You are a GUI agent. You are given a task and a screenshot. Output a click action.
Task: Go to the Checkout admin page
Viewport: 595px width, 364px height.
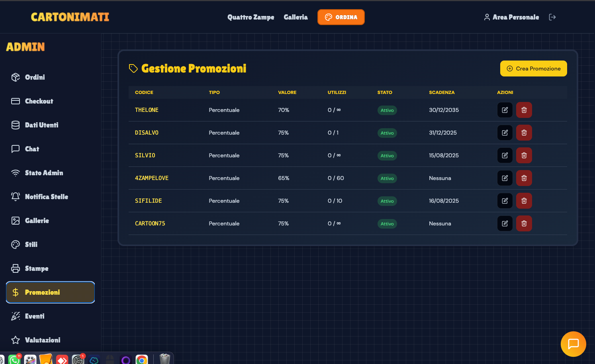pos(50,101)
